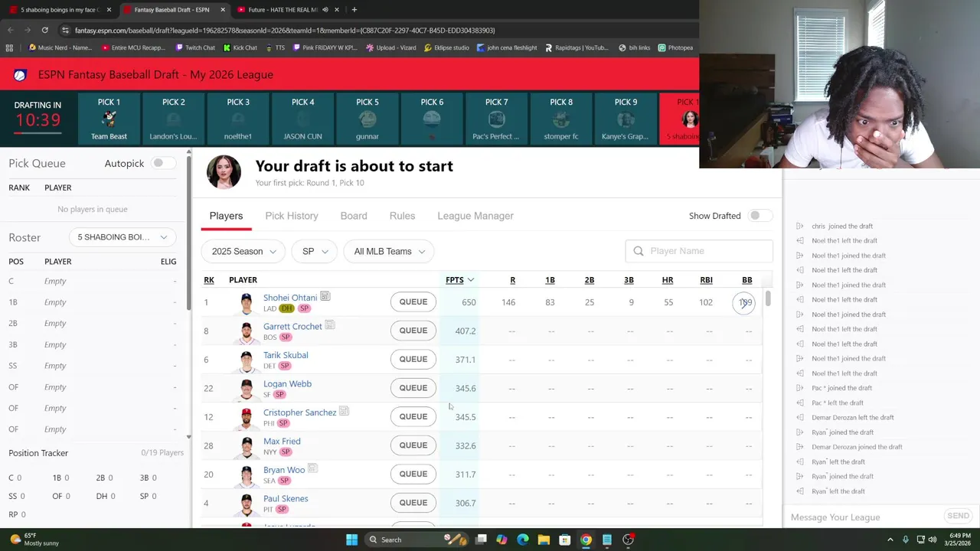Open OBS Studio from taskbar
The height and width of the screenshot is (551, 980).
pos(628,540)
